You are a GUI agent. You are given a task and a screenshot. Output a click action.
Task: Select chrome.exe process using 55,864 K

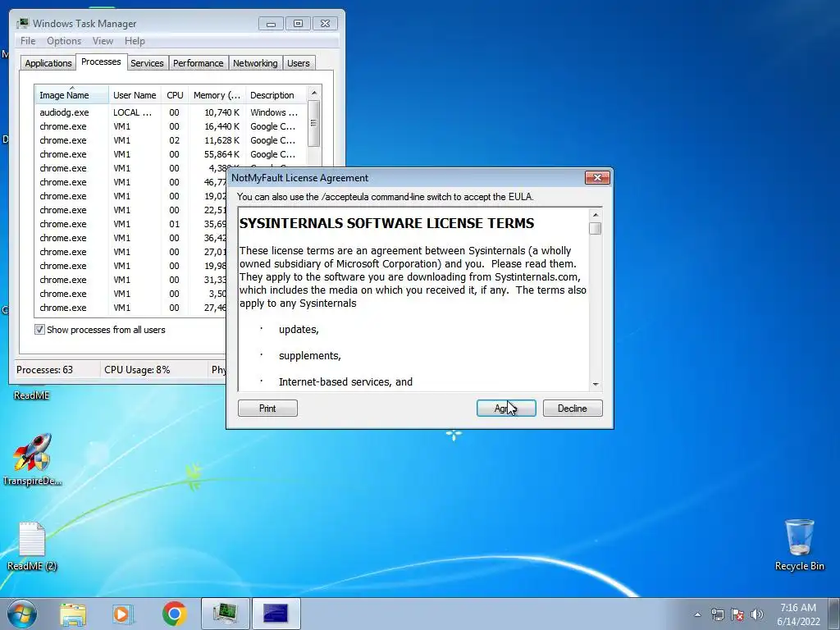click(171, 154)
